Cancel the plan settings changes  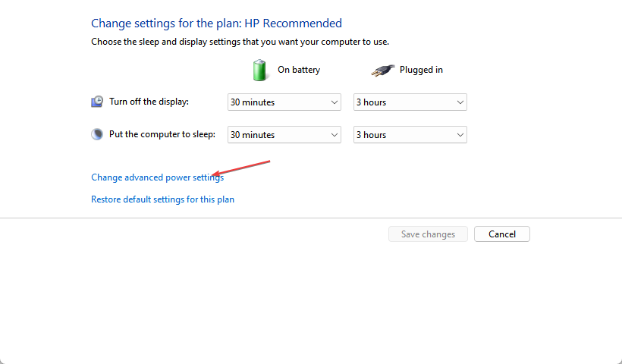coord(502,234)
